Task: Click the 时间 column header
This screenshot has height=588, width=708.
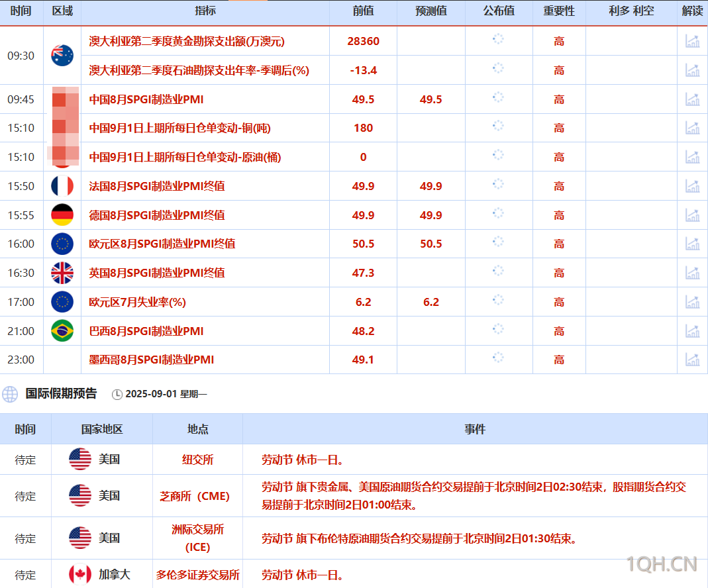Action: click(x=22, y=11)
